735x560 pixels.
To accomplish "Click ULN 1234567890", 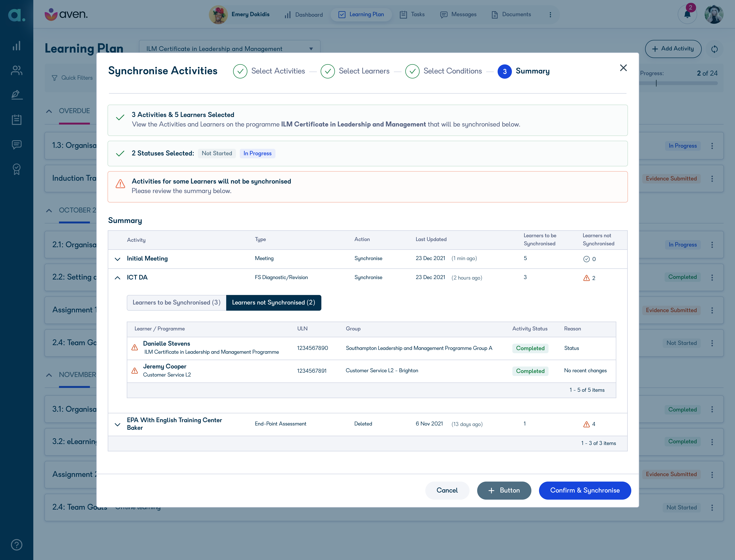I will [312, 348].
